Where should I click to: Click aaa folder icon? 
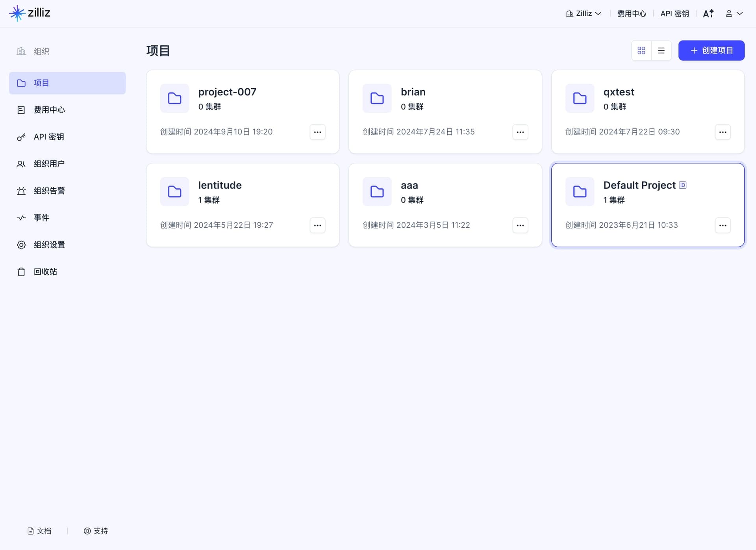pos(377,191)
